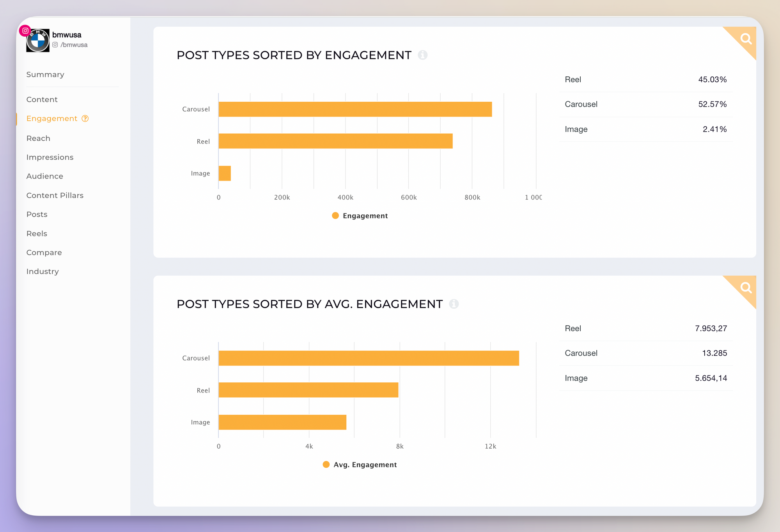The height and width of the screenshot is (532, 780).
Task: Toggle the Audience section
Action: (x=45, y=176)
